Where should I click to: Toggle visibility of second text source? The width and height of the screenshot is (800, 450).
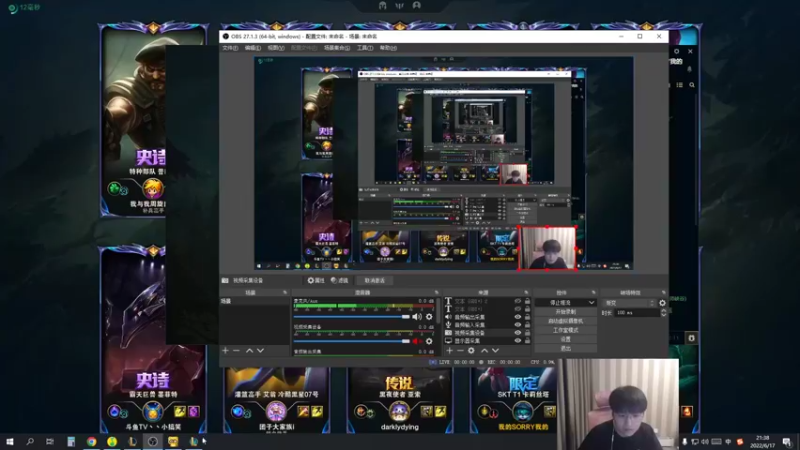518,309
